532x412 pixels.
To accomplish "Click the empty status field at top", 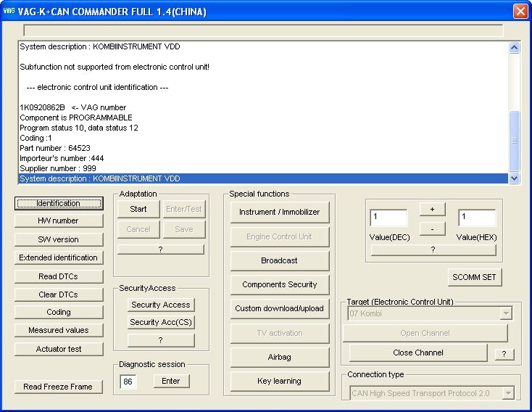I will [263, 30].
